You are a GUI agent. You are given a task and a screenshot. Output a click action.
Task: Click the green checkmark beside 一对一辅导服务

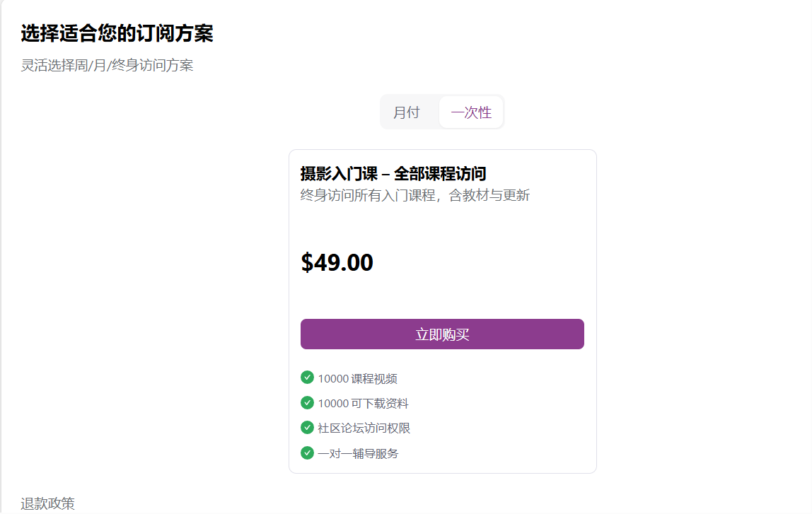[307, 452]
